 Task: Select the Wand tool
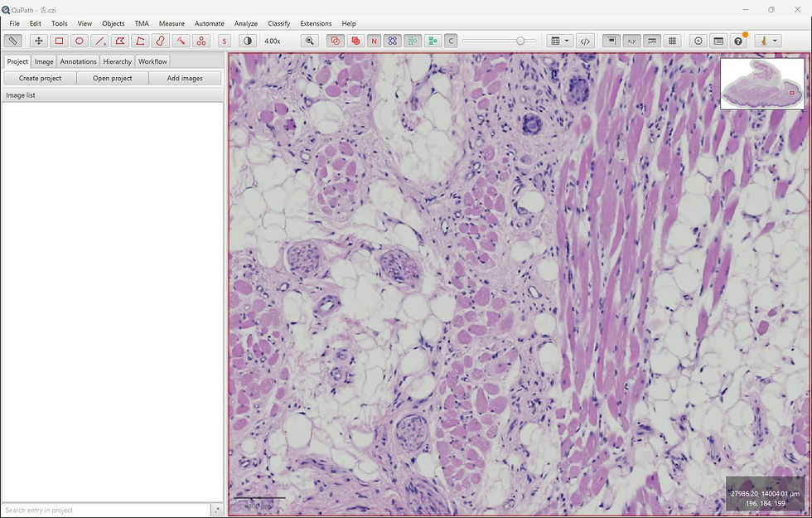181,41
